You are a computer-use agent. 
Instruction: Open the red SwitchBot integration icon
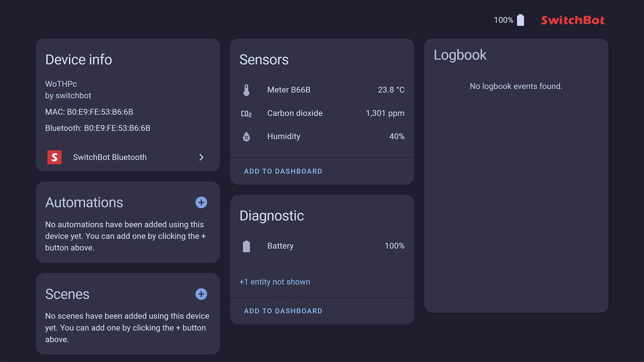pyautogui.click(x=54, y=157)
